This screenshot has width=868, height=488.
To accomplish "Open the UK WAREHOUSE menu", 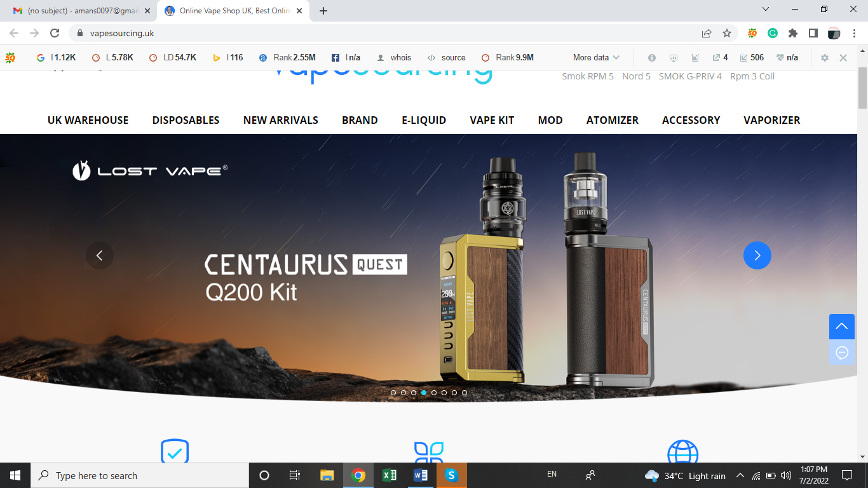I will click(x=88, y=120).
